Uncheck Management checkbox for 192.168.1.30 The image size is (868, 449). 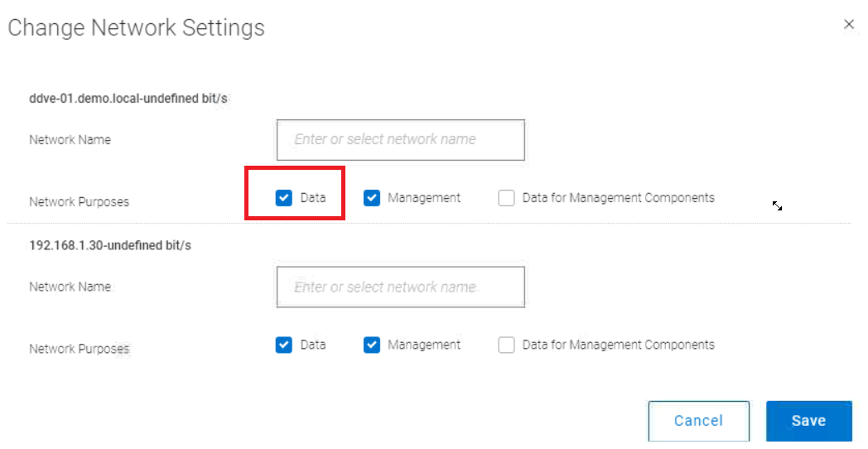click(372, 345)
